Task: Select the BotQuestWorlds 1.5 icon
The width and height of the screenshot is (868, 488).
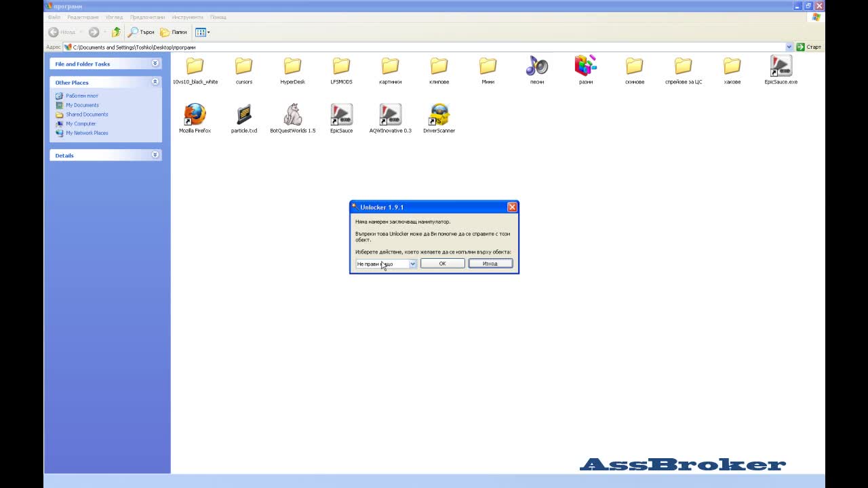Action: (293, 115)
